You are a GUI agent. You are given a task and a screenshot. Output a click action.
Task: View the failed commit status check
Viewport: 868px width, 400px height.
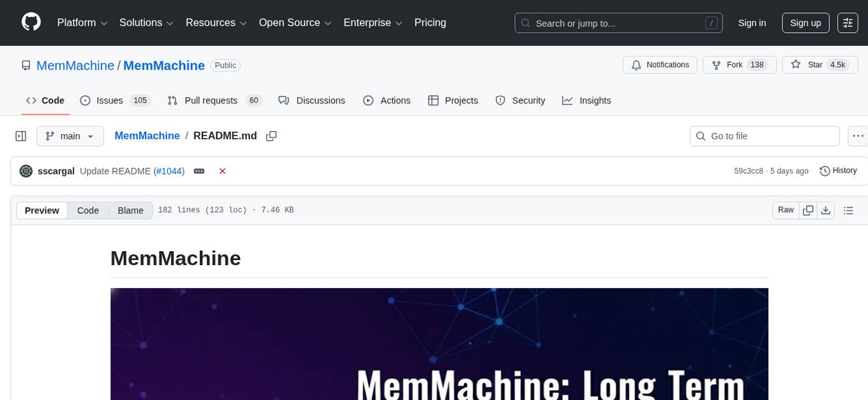click(x=222, y=171)
